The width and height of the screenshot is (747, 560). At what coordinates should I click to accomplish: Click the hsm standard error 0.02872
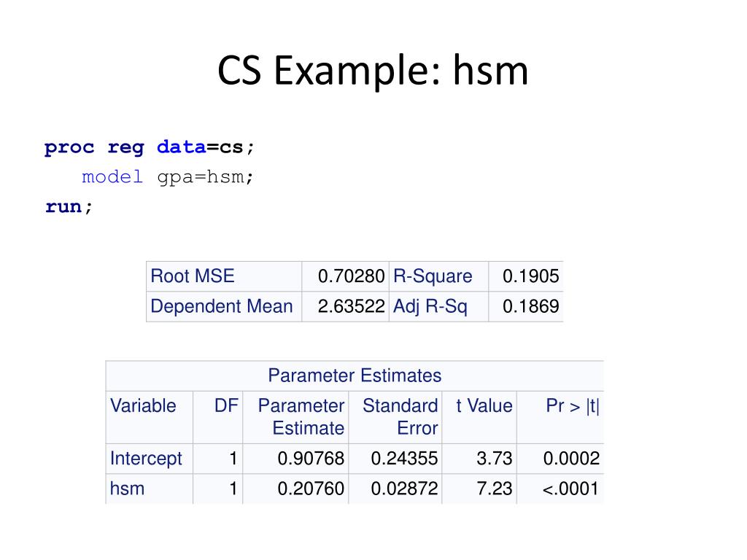coord(404,489)
